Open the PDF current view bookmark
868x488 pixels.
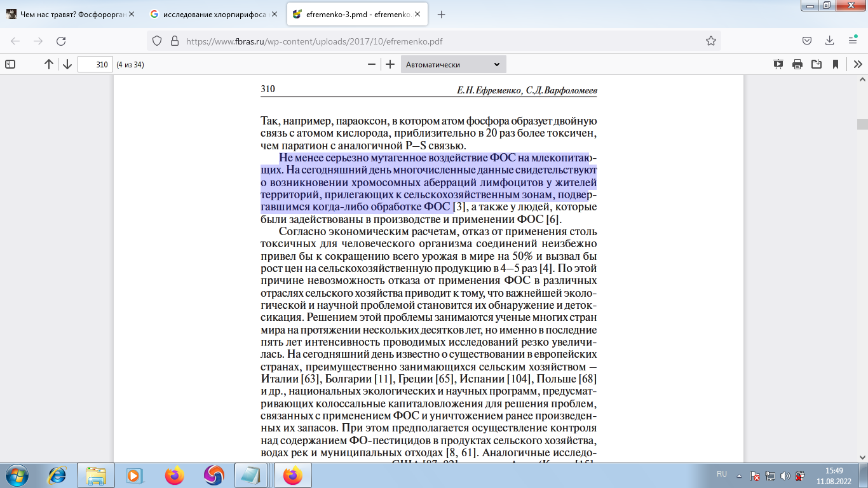pyautogui.click(x=836, y=64)
